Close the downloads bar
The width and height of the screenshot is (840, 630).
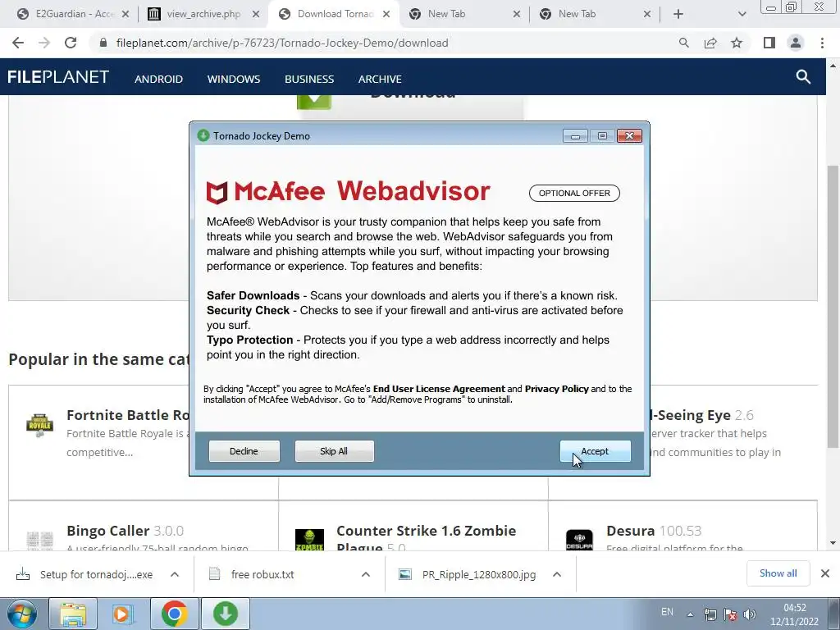[825, 573]
